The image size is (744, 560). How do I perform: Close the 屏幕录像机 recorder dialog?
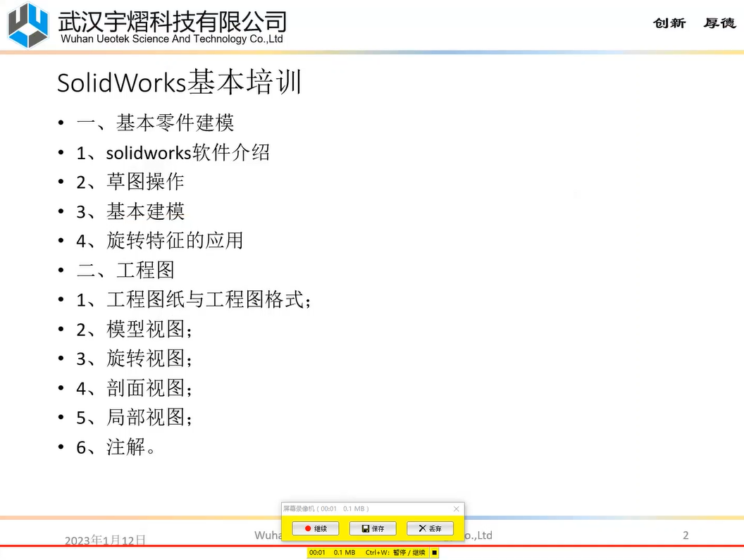456,509
